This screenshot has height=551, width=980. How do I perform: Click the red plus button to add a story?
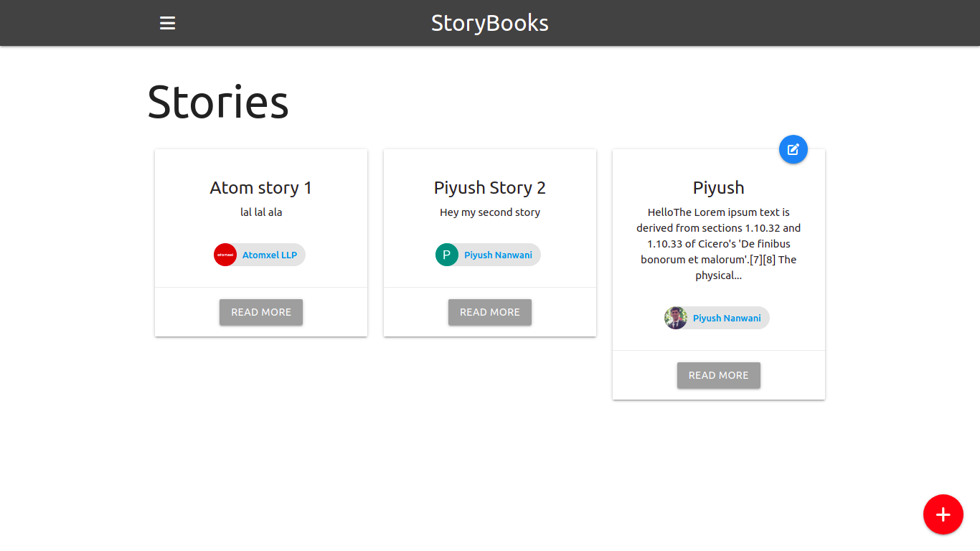click(943, 514)
